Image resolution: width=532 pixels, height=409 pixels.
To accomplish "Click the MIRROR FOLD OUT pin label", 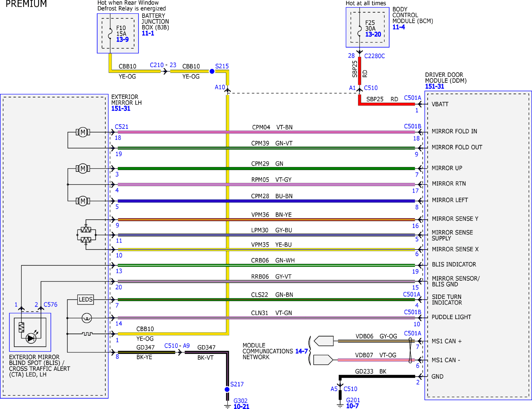I will point(457,147).
